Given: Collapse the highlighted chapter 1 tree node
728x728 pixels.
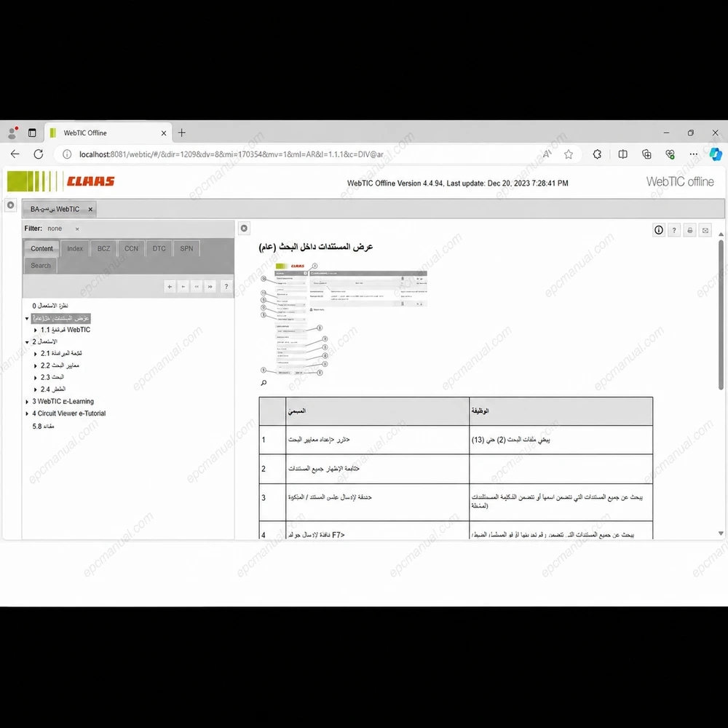Looking at the screenshot, I should tap(27, 319).
